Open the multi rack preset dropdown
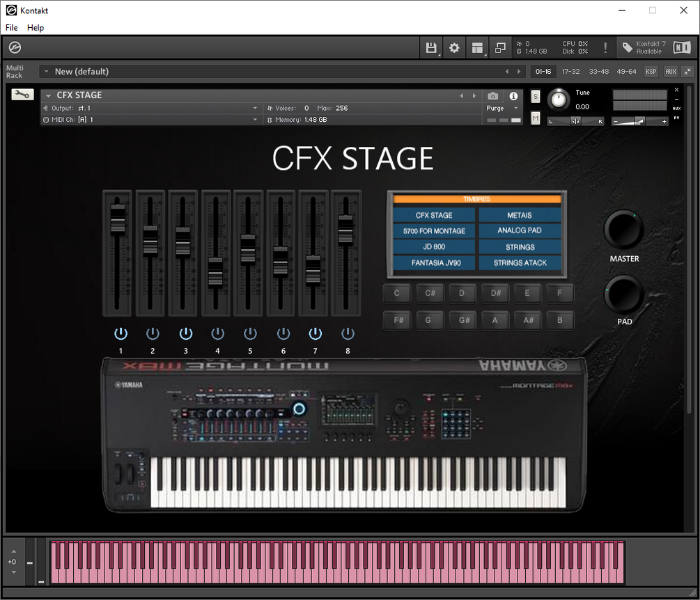The width and height of the screenshot is (700, 600). [x=46, y=72]
